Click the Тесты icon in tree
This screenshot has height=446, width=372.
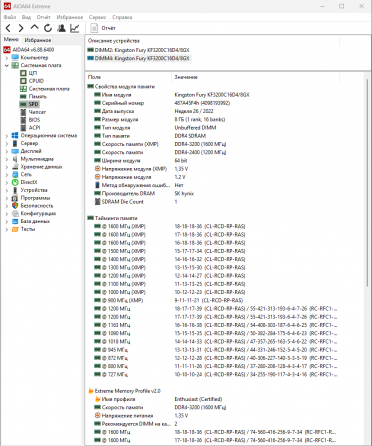tap(15, 229)
